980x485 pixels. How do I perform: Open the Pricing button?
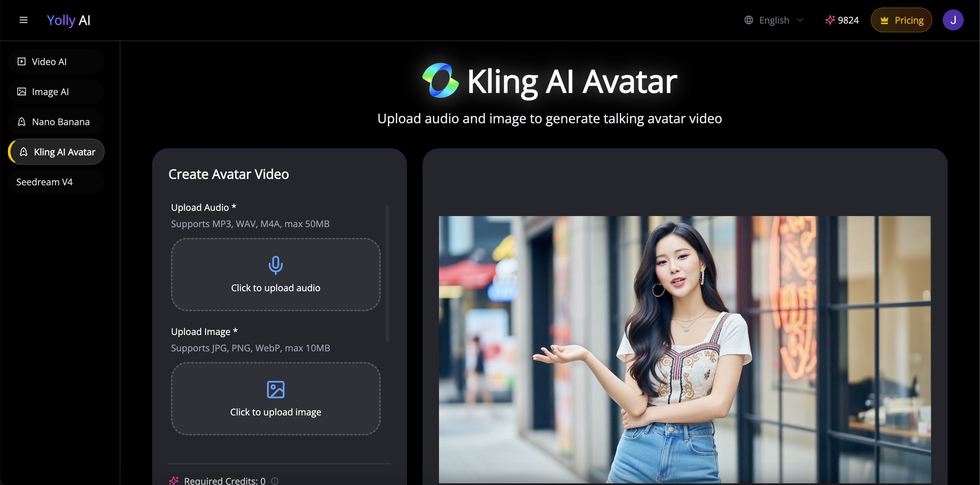pyautogui.click(x=901, y=20)
